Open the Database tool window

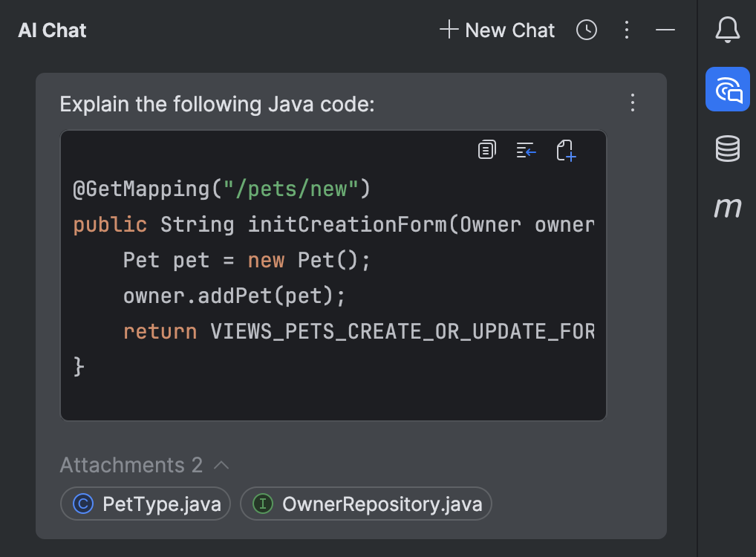tap(727, 149)
